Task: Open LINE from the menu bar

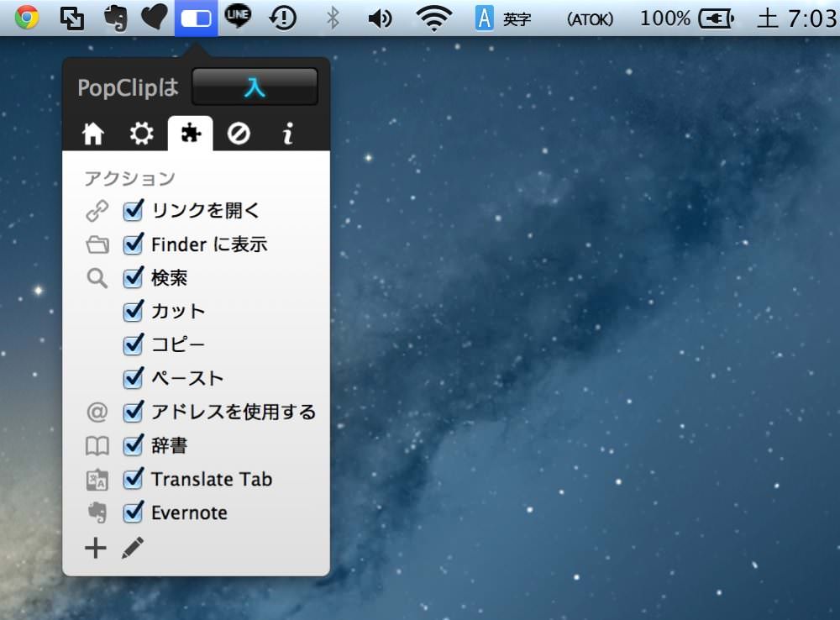Action: pyautogui.click(x=238, y=17)
